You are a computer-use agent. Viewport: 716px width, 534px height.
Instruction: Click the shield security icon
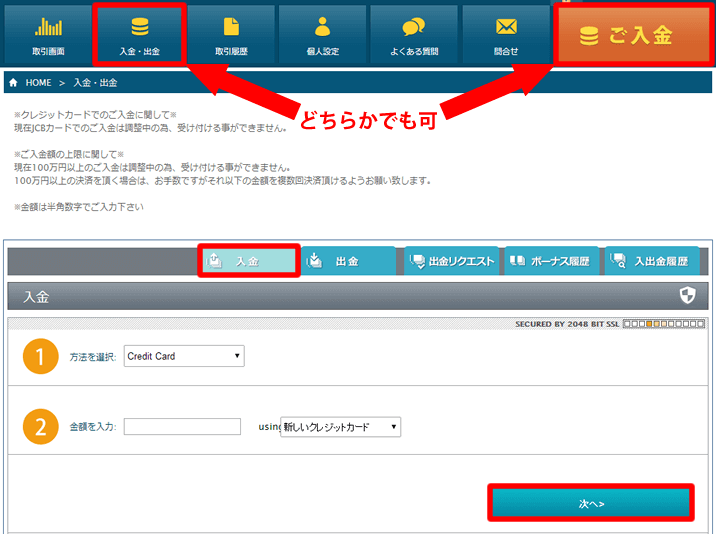coord(687,295)
